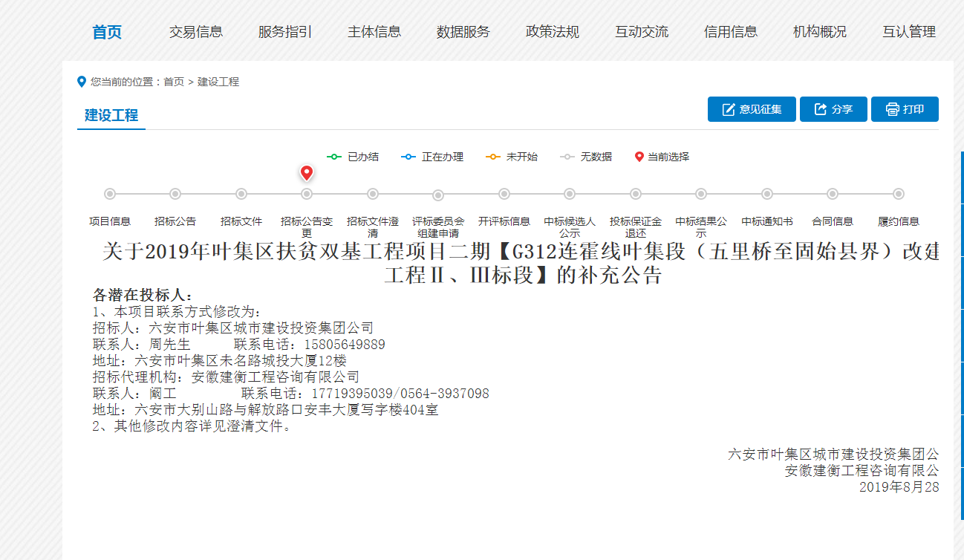
Task: Select the 开评标信息 timeline node
Action: point(504,194)
